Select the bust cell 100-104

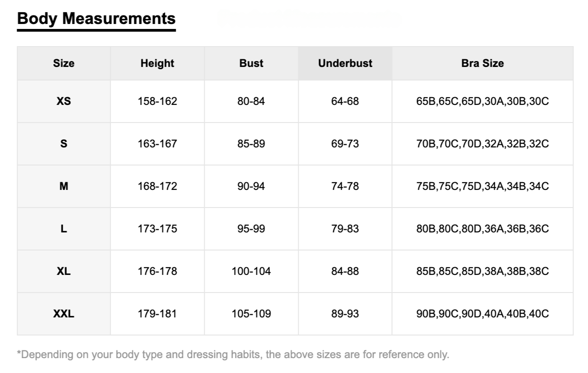tap(251, 271)
